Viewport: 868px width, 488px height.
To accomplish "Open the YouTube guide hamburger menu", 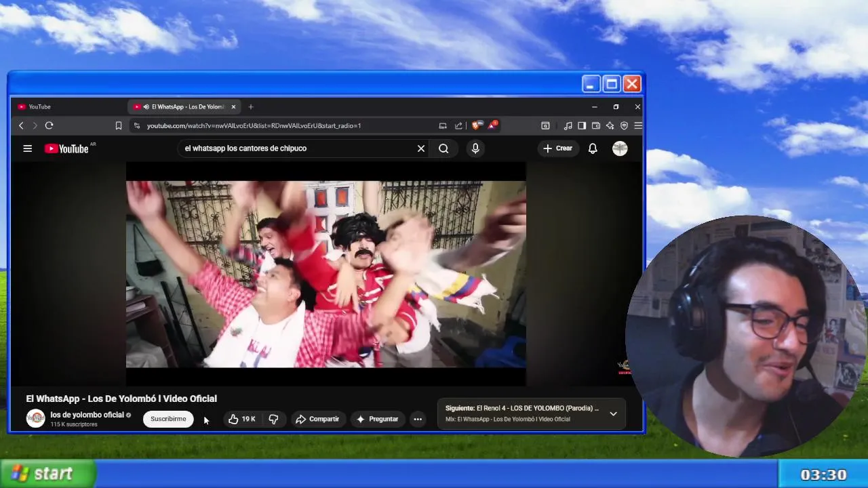I will click(x=28, y=148).
